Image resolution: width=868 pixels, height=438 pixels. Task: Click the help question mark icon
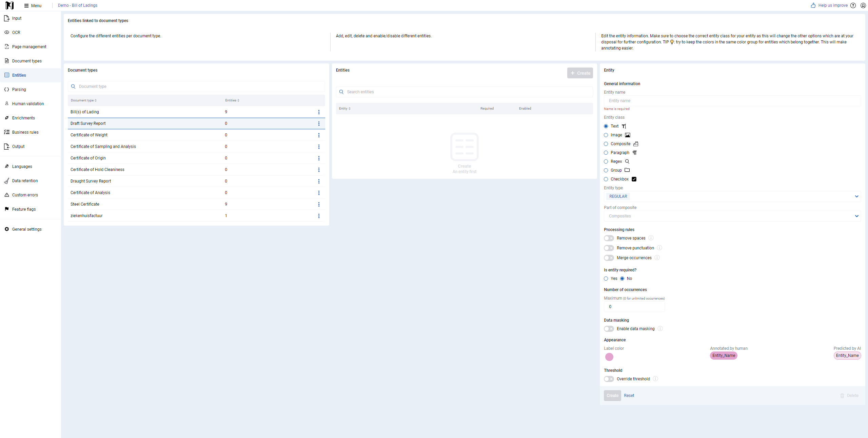[x=853, y=5]
